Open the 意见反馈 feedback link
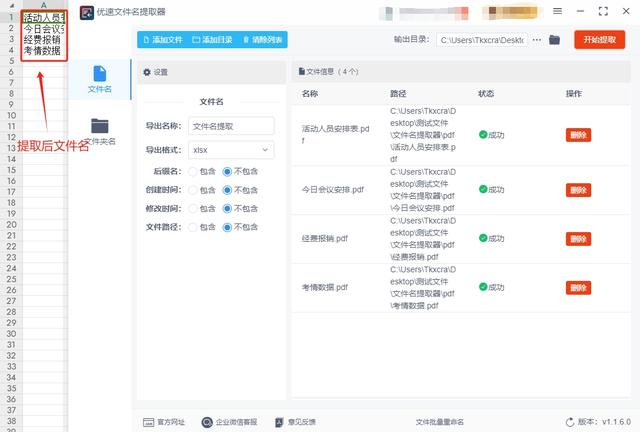 (x=295, y=422)
